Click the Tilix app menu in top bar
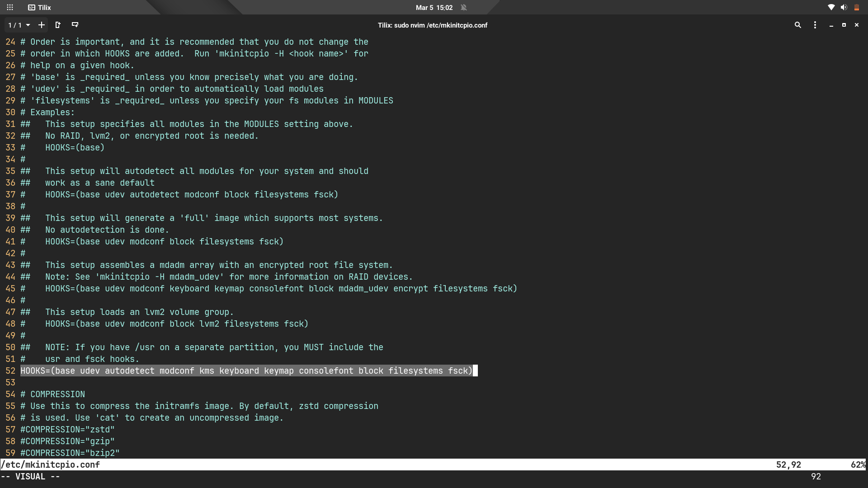The image size is (868, 488). (x=40, y=8)
